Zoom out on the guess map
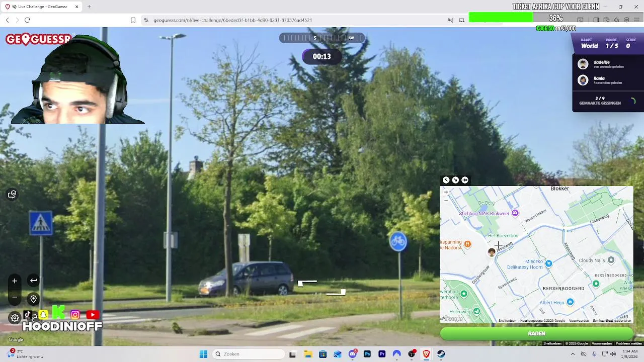Image resolution: width=644 pixels, height=362 pixels. point(446,200)
